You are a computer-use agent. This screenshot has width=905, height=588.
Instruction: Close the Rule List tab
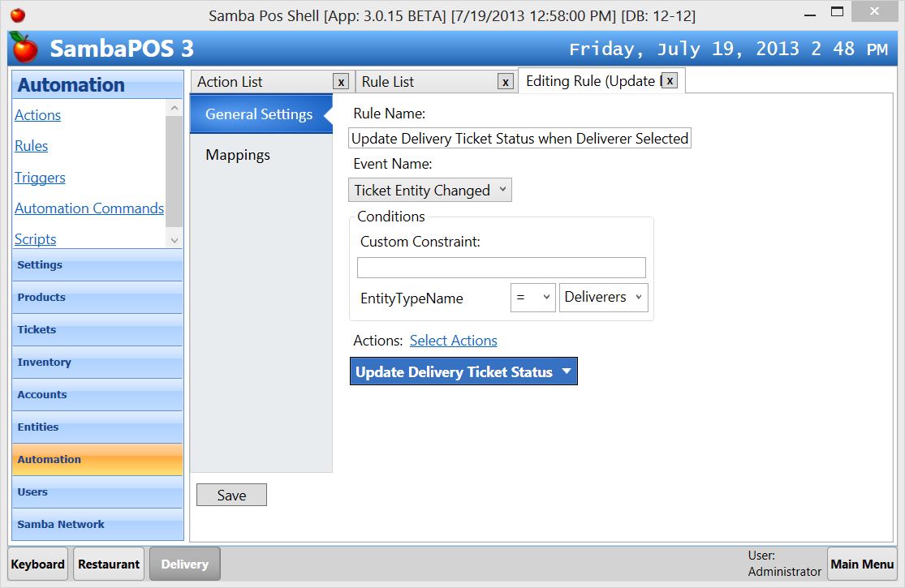tap(506, 81)
